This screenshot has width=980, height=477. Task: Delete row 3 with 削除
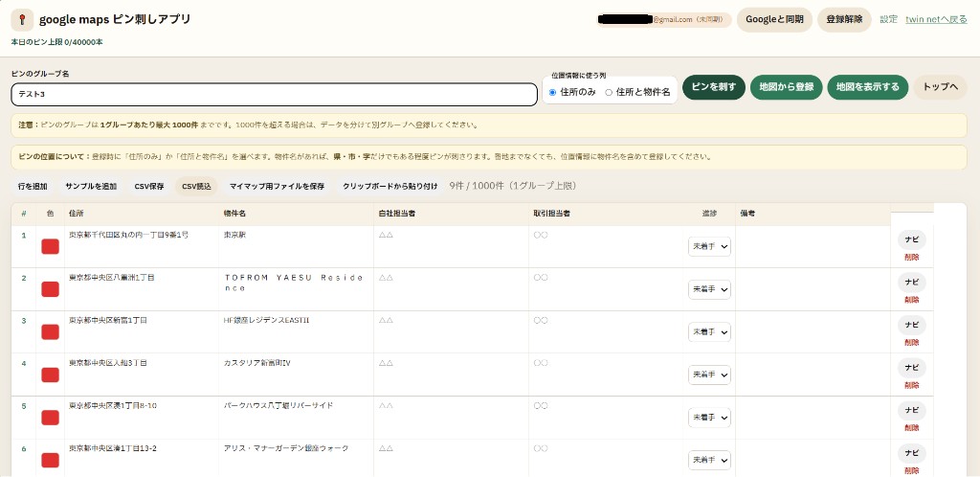pos(911,343)
